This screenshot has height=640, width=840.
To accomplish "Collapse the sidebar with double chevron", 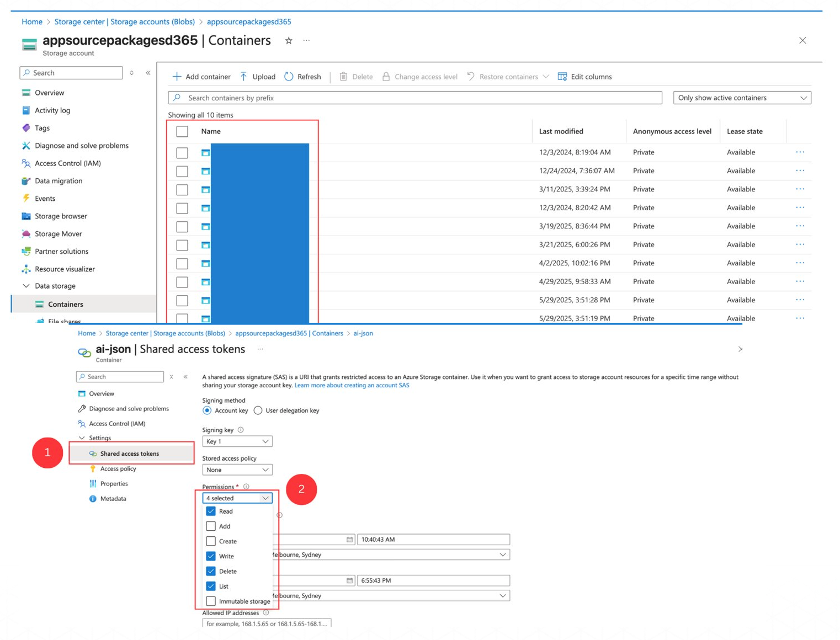I will 148,73.
